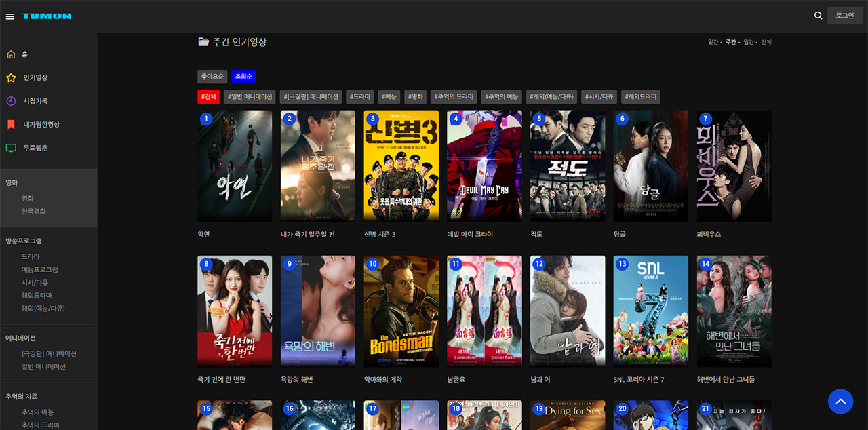Filter by the #해외(예능/다큐) tag
This screenshot has height=430, width=868.
(x=552, y=97)
